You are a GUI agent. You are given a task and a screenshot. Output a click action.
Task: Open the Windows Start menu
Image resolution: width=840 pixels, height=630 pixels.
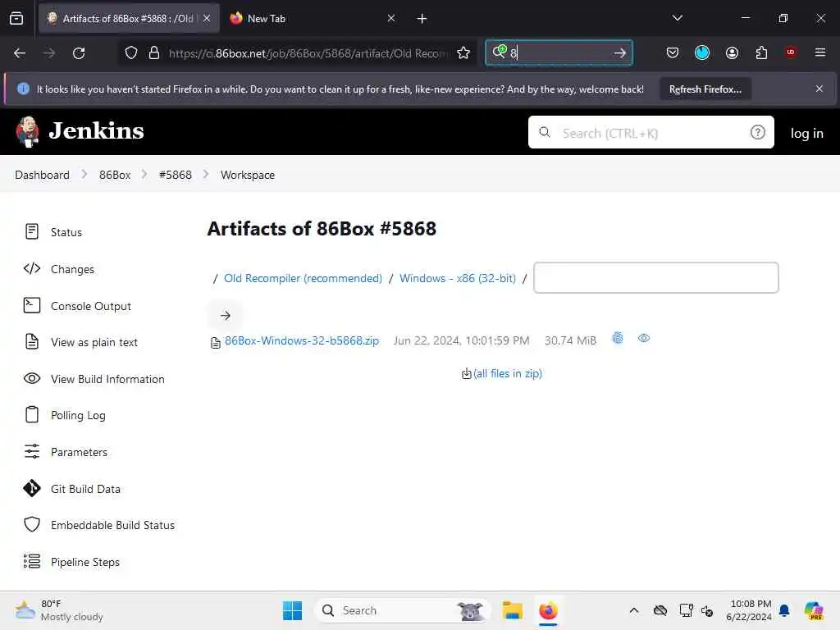293,610
